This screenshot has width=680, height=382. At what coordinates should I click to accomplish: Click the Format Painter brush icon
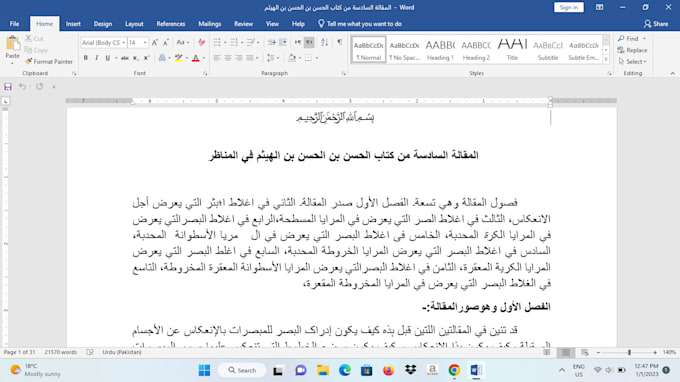(x=29, y=62)
